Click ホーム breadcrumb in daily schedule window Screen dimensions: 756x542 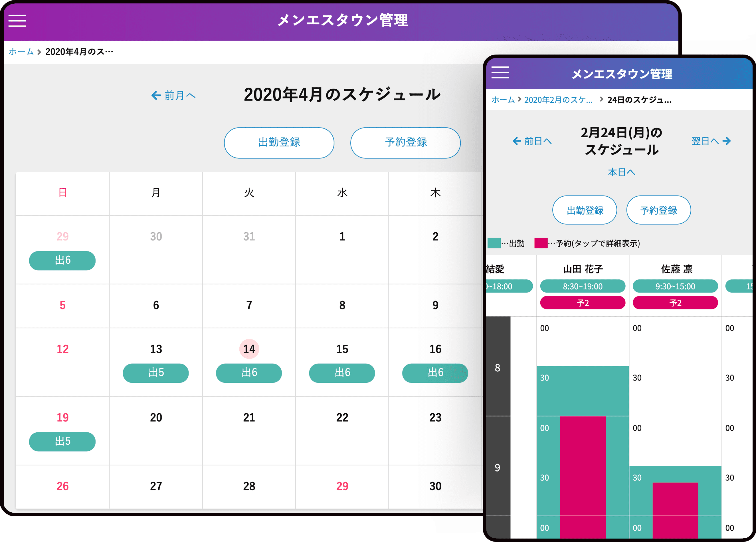coord(503,100)
